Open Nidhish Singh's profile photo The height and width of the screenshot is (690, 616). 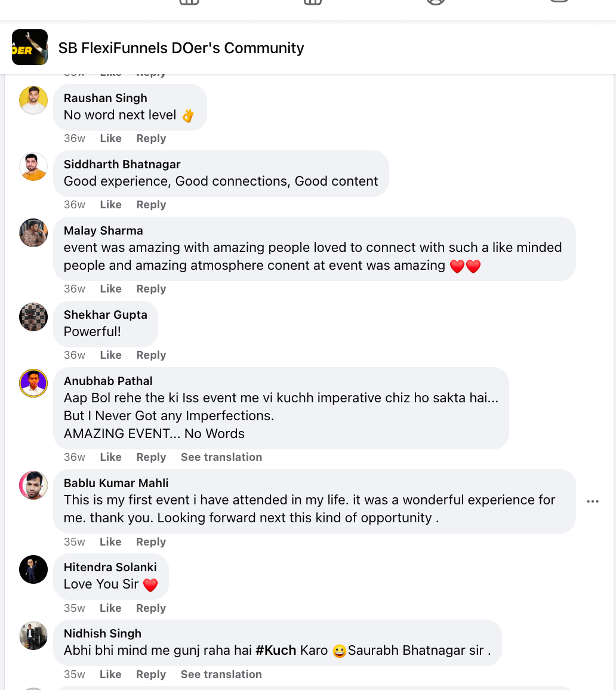pos(33,636)
